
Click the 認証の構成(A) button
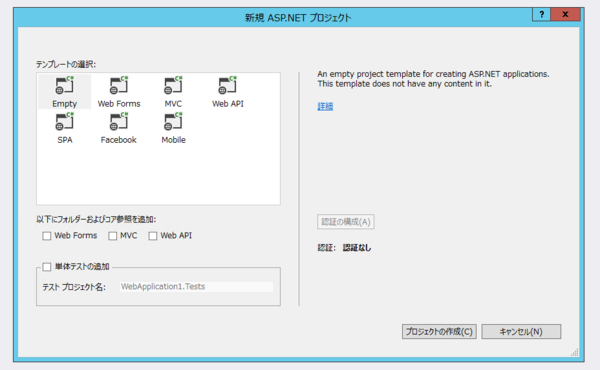point(346,222)
